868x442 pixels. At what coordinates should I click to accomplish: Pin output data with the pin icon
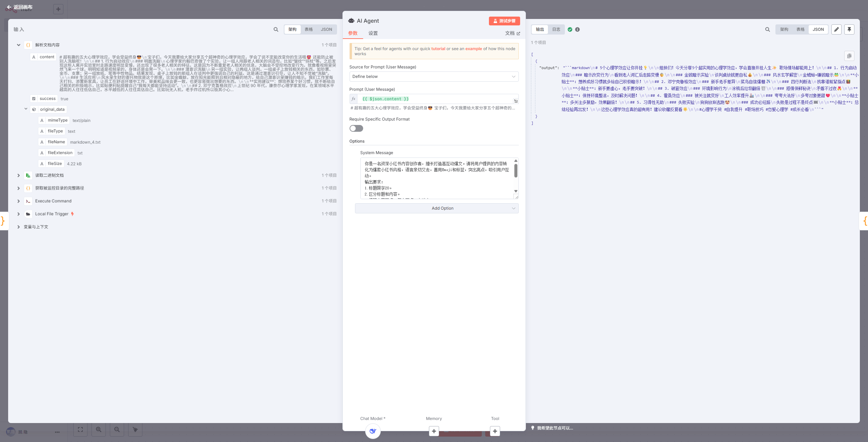(849, 29)
